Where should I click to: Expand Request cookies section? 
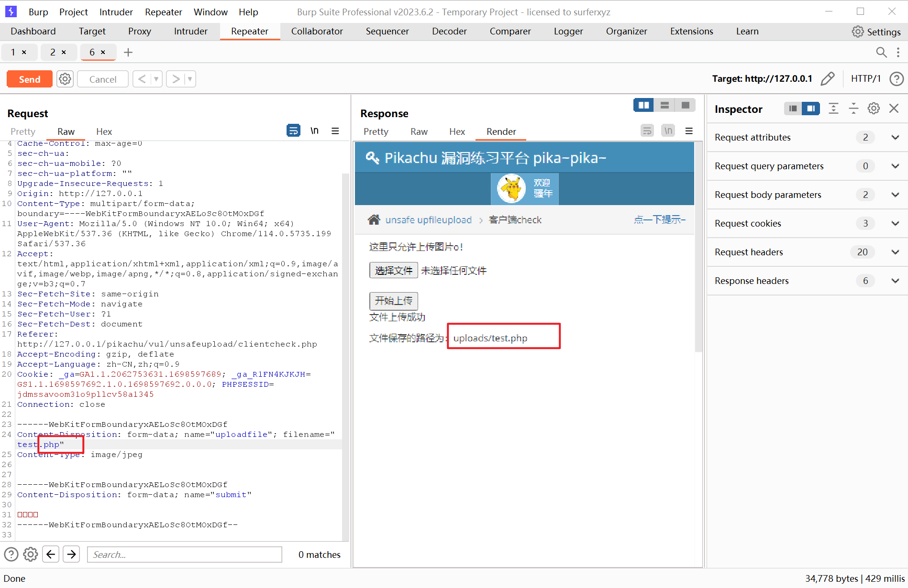(x=895, y=223)
